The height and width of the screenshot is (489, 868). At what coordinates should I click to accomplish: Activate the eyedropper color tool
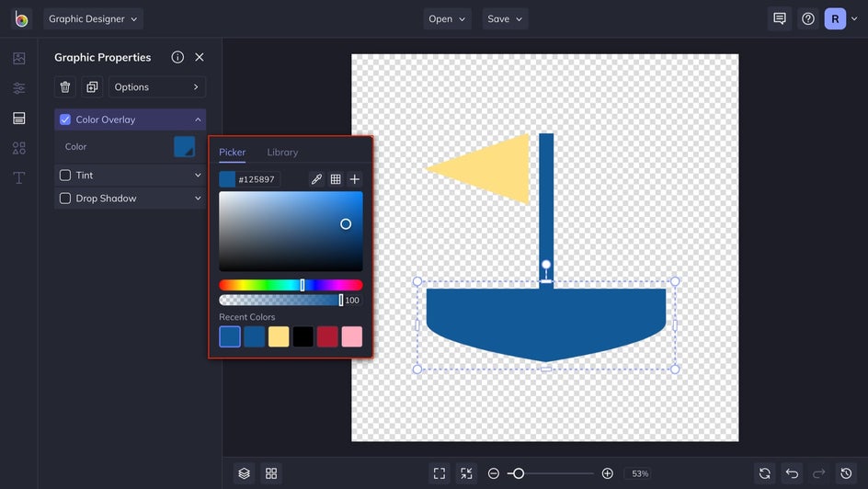[316, 179]
